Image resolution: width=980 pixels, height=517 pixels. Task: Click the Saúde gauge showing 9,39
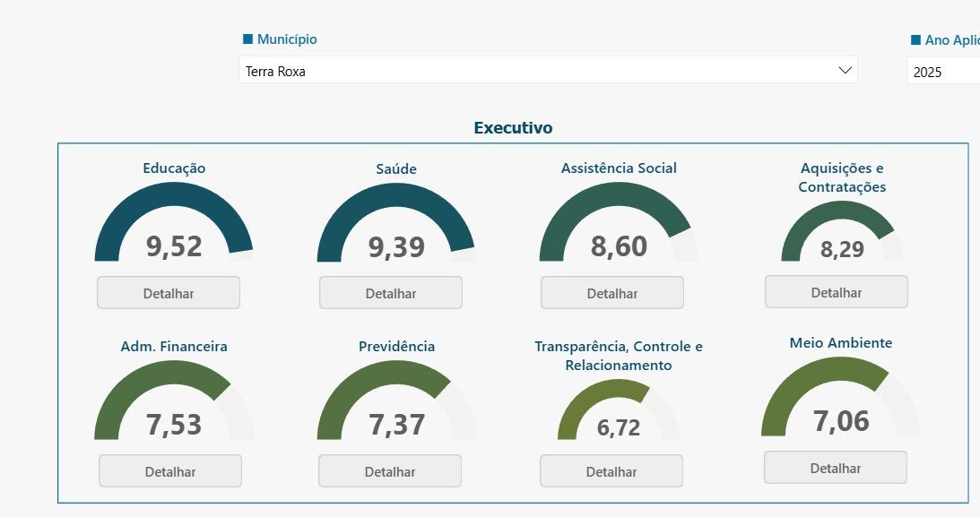pos(396,222)
